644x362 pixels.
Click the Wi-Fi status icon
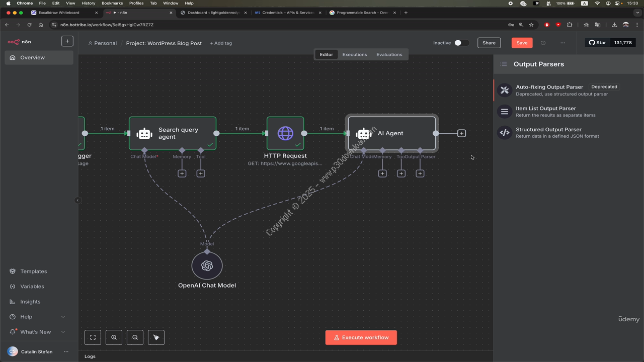(597, 3)
